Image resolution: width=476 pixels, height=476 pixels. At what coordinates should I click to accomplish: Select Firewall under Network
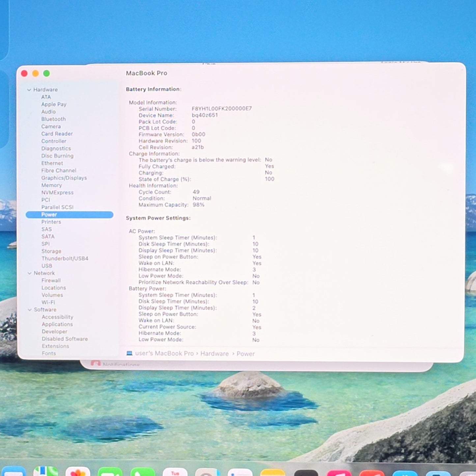coord(51,280)
